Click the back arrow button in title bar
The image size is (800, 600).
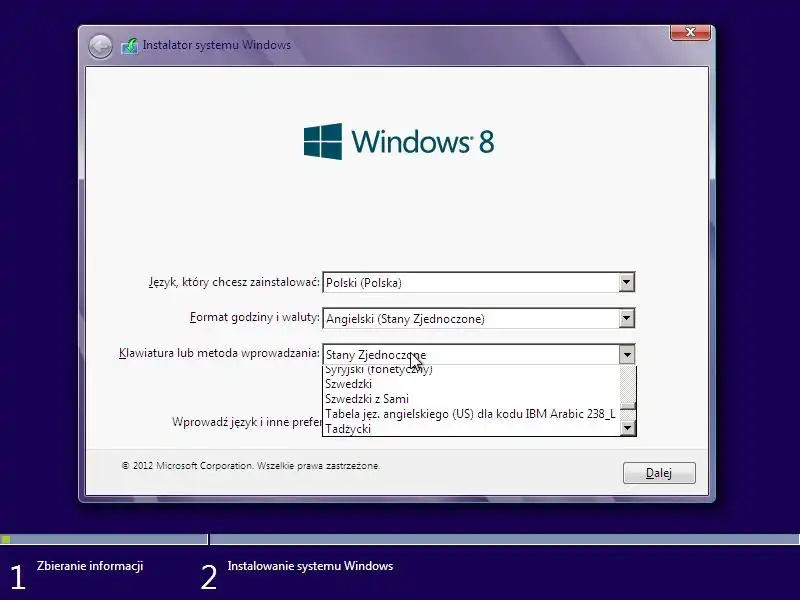point(100,46)
